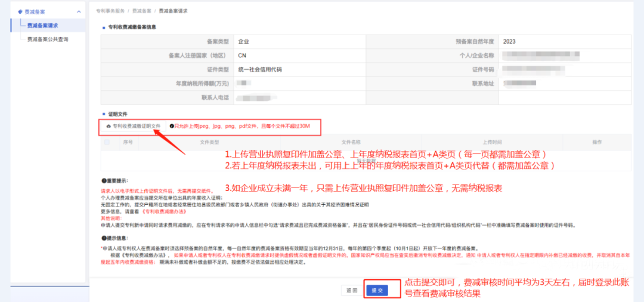
Task: Click the 联系地址 label
Action: click(483, 84)
